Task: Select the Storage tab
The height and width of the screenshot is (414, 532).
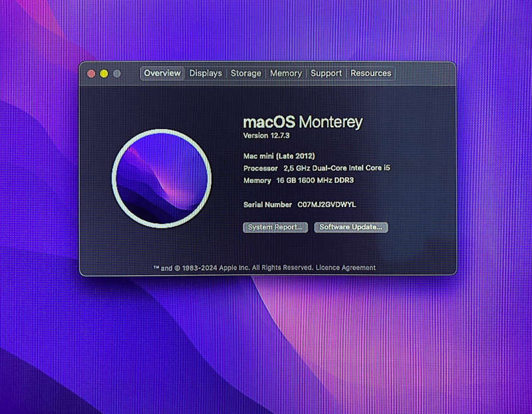Action: pos(245,73)
